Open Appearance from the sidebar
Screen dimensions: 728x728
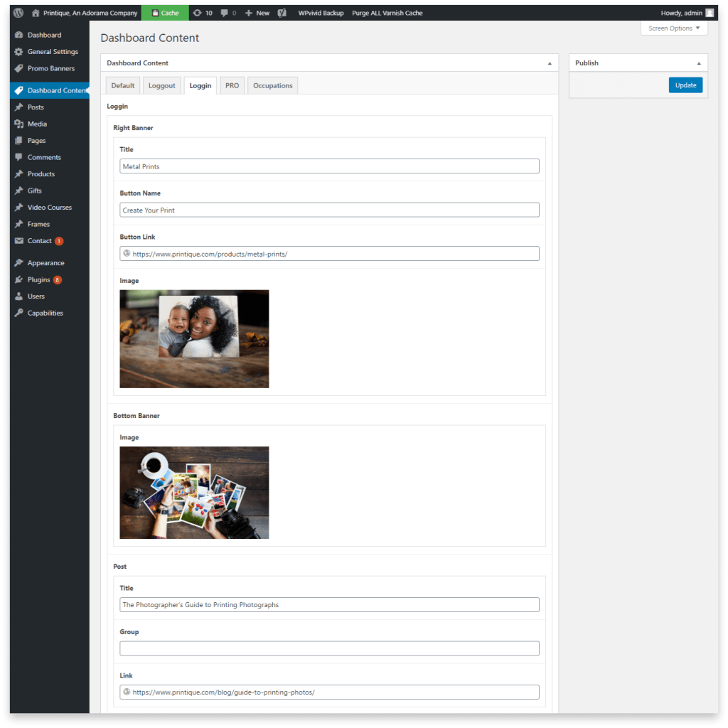click(18, 262)
